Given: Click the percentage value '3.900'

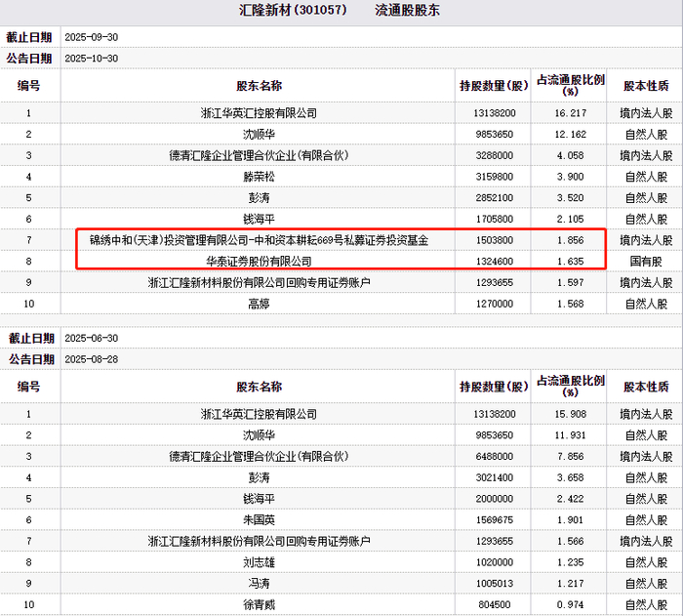Looking at the screenshot, I should click(571, 177).
